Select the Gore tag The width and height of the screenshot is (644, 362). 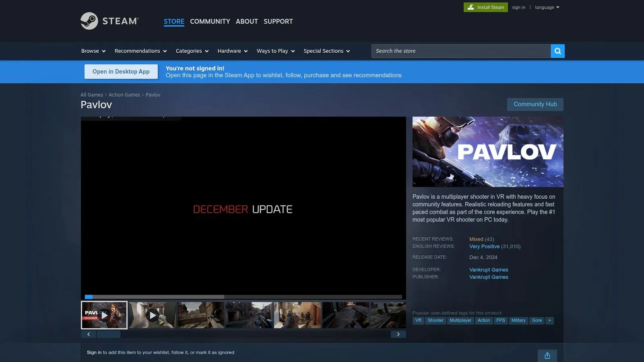coord(537,321)
